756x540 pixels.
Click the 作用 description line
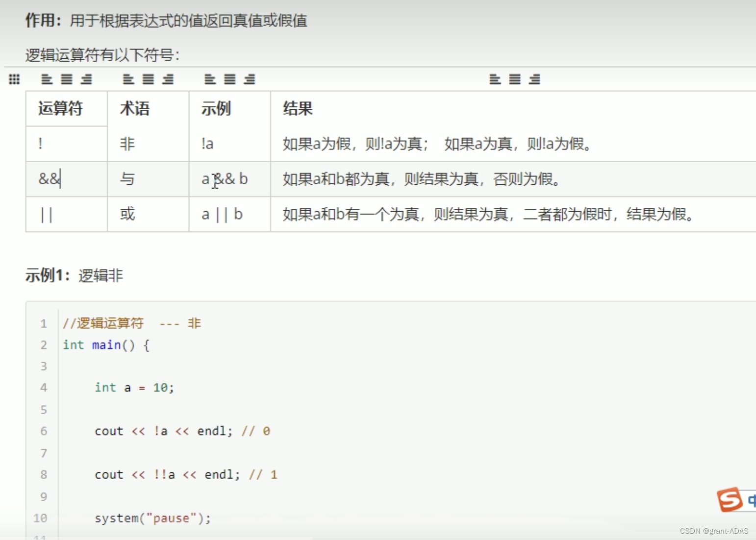pos(166,21)
